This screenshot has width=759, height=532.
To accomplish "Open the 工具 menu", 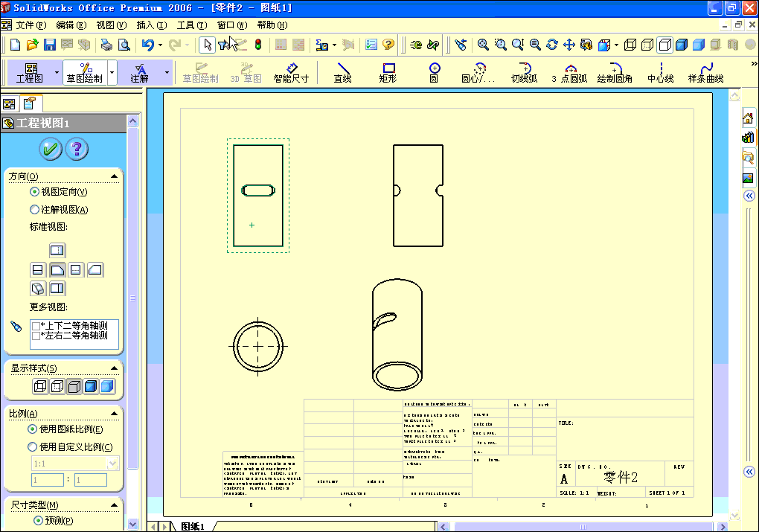I will (x=192, y=25).
